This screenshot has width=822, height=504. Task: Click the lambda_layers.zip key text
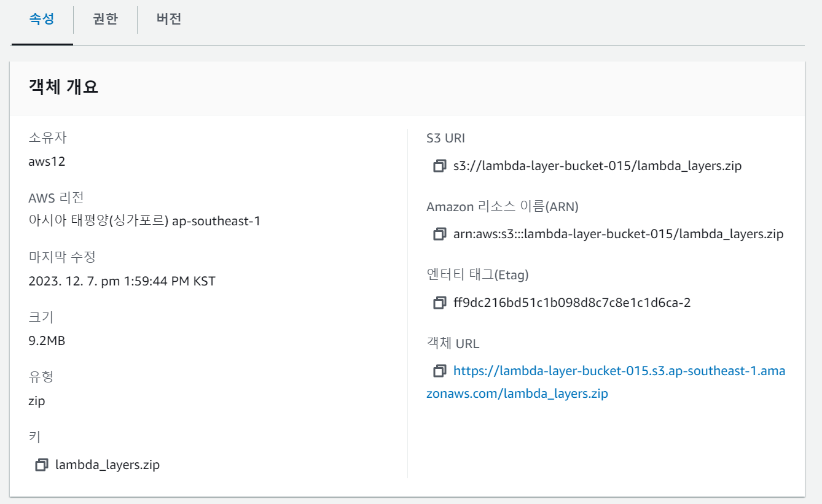click(x=108, y=465)
